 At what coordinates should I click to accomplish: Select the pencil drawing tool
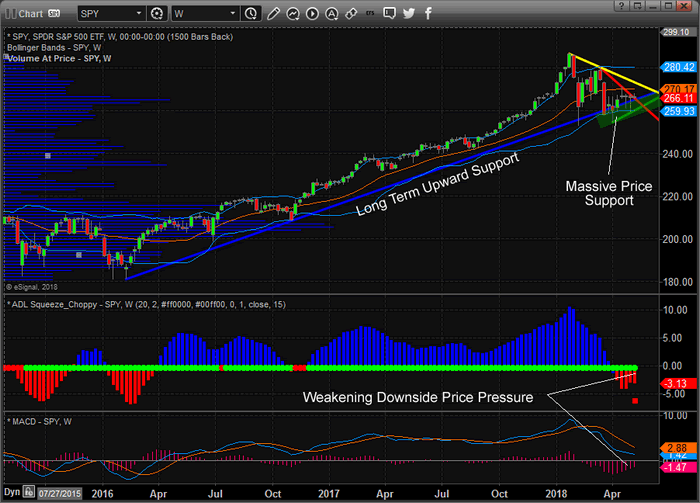point(274,14)
